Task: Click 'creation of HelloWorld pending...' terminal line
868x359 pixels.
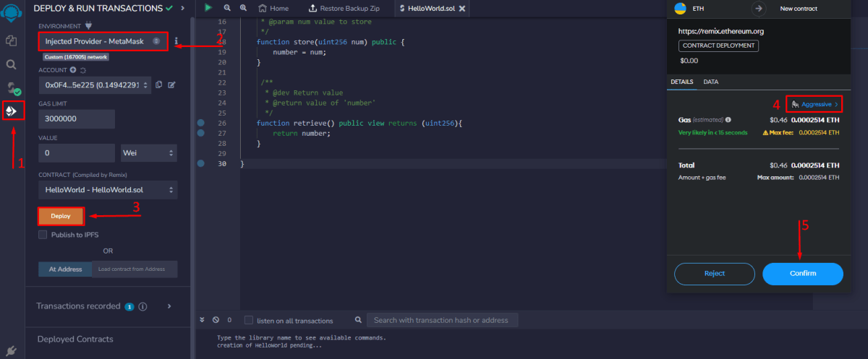Action: coord(270,345)
